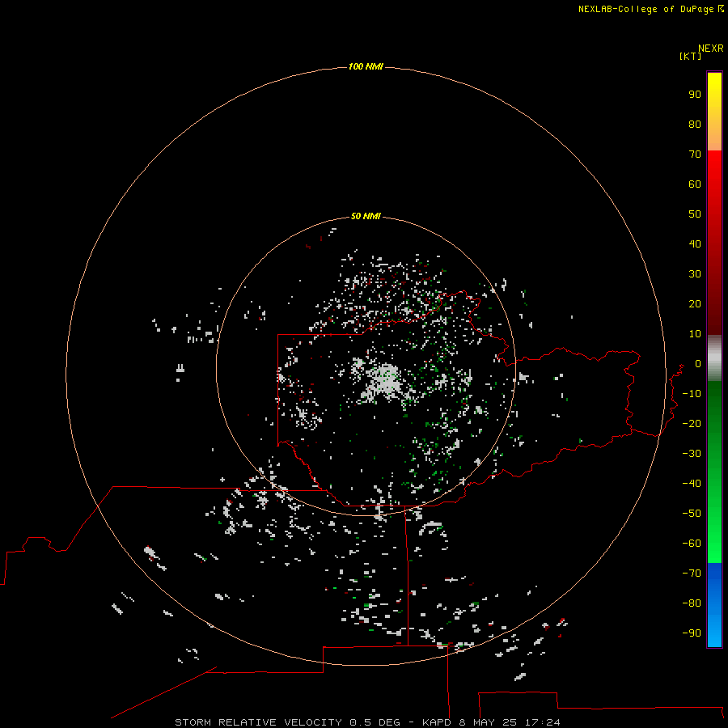The height and width of the screenshot is (728, 728).
Task: Select the 20 knot label on the velocity scale
Action: coord(695,304)
